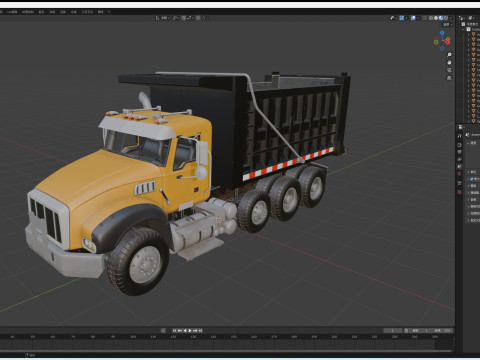The height and width of the screenshot is (360, 480).
Task: Add a new workspace with plus button
Action: click(109, 12)
